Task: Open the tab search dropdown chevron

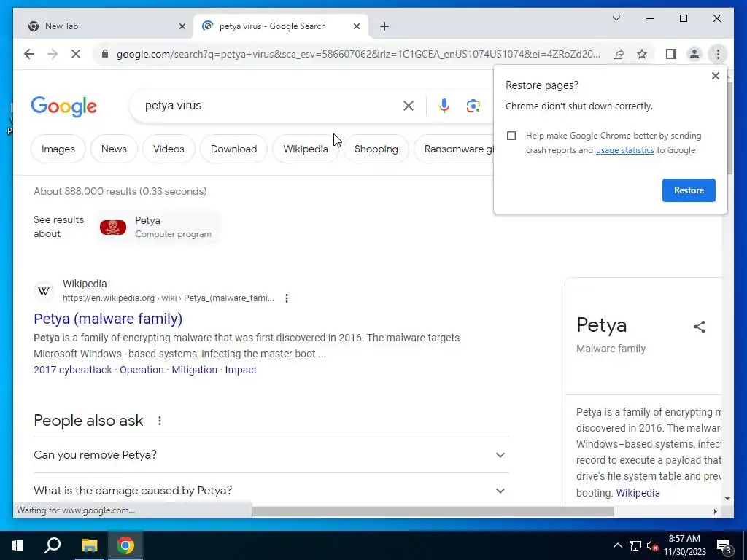Action: click(616, 18)
